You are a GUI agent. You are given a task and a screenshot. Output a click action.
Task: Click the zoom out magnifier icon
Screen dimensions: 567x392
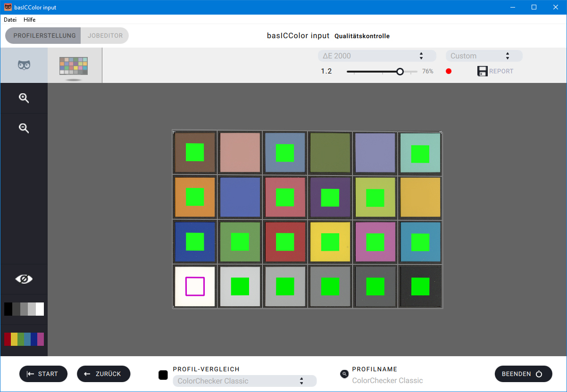(x=24, y=128)
